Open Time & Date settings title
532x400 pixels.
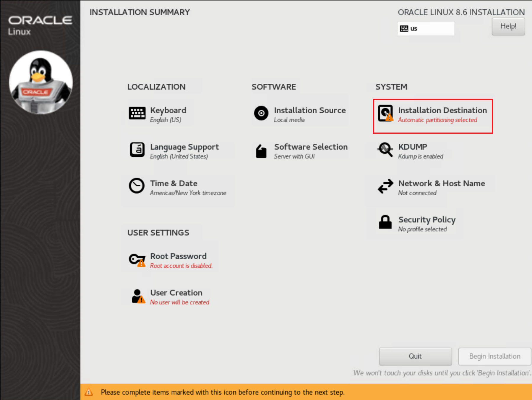point(174,183)
